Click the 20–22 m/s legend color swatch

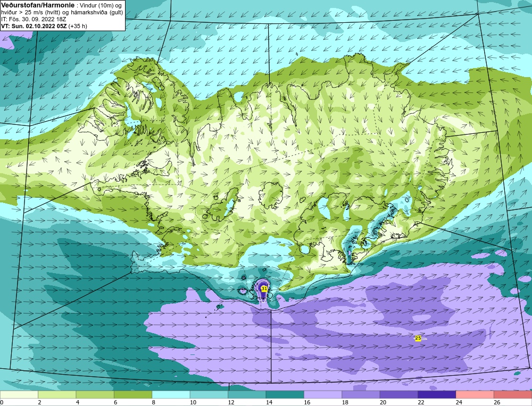(399, 395)
